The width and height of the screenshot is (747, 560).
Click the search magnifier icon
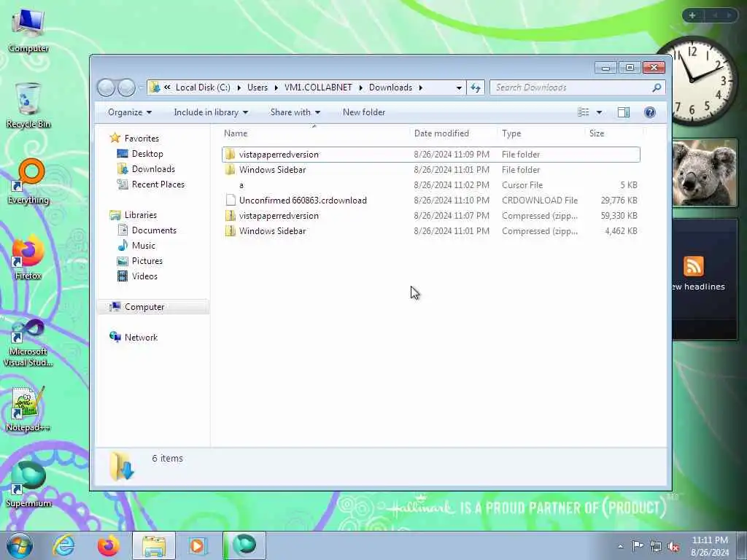657,87
